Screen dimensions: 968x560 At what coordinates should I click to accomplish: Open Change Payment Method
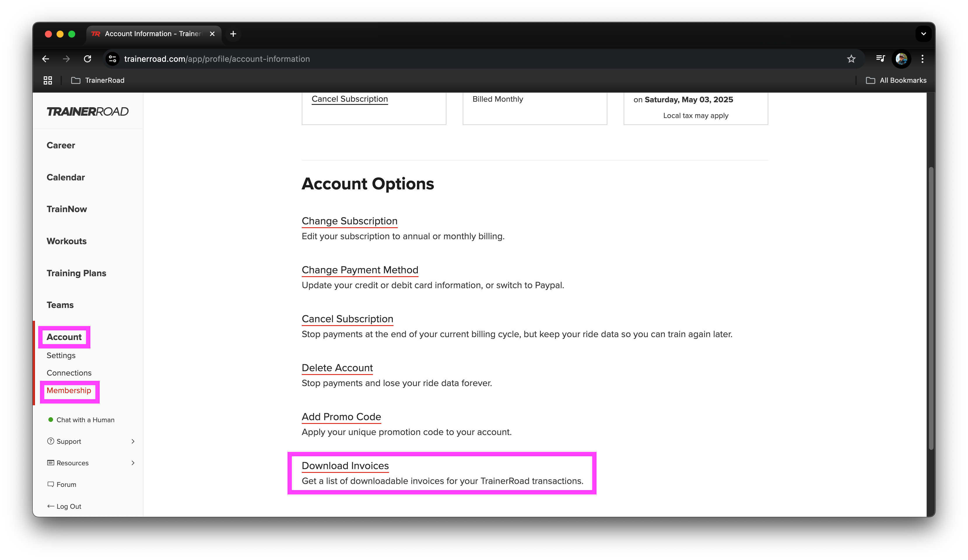360,270
